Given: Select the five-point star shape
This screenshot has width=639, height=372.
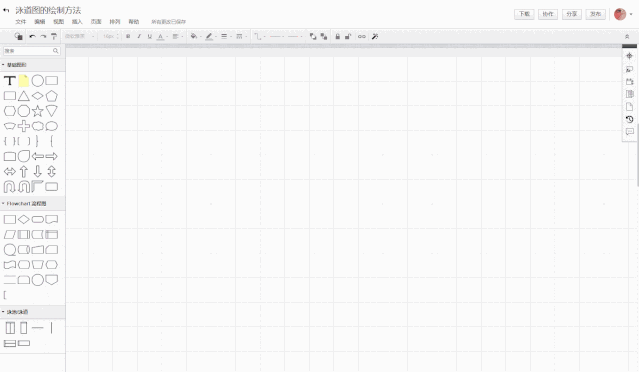Looking at the screenshot, I should point(37,111).
